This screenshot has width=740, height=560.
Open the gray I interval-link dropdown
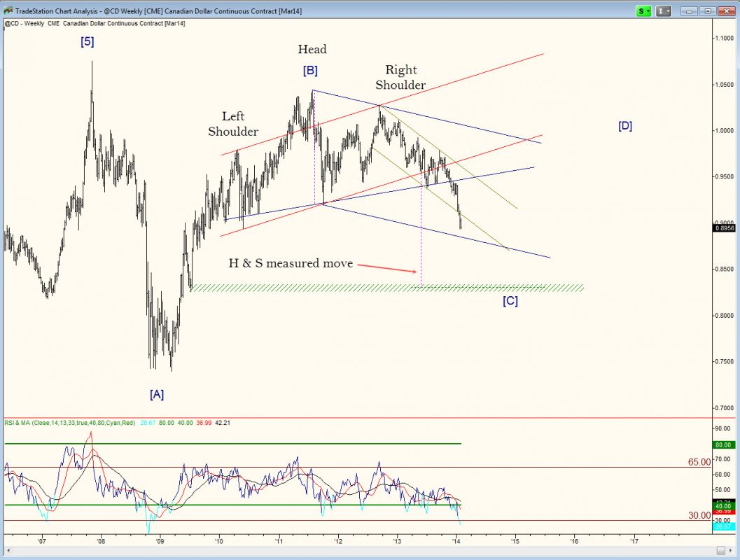pos(664,10)
